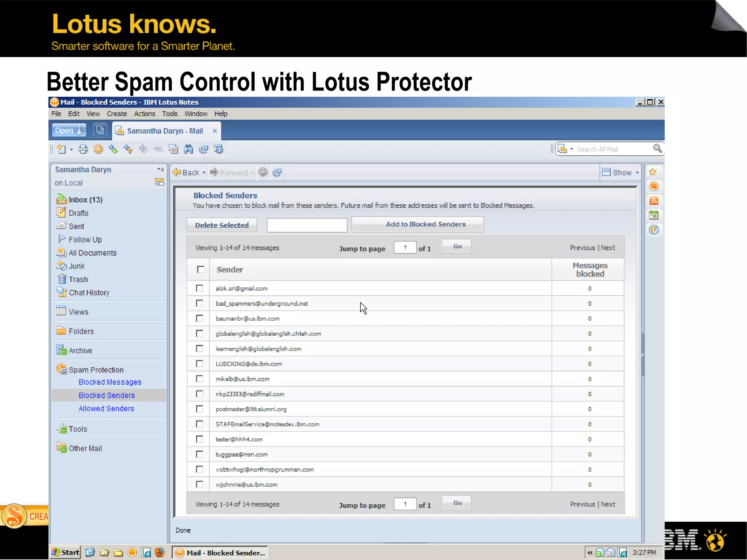
Task: Check the box for mikelb@us.ibm.com
Action: (200, 379)
